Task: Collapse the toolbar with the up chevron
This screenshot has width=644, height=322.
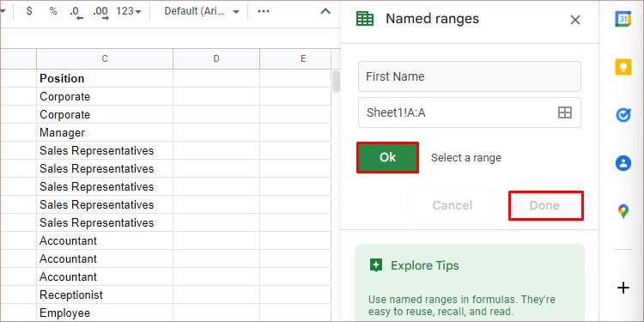Action: 325,11
